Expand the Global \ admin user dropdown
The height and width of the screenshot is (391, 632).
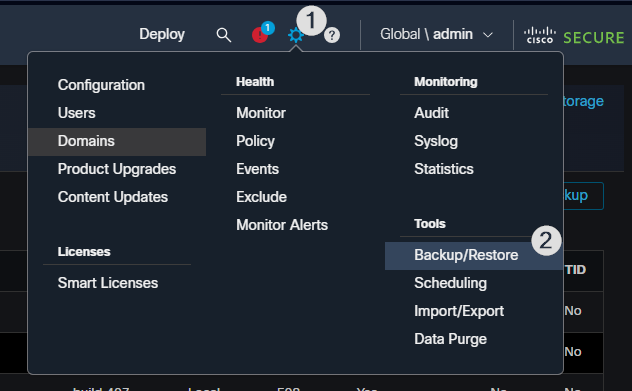click(x=437, y=34)
